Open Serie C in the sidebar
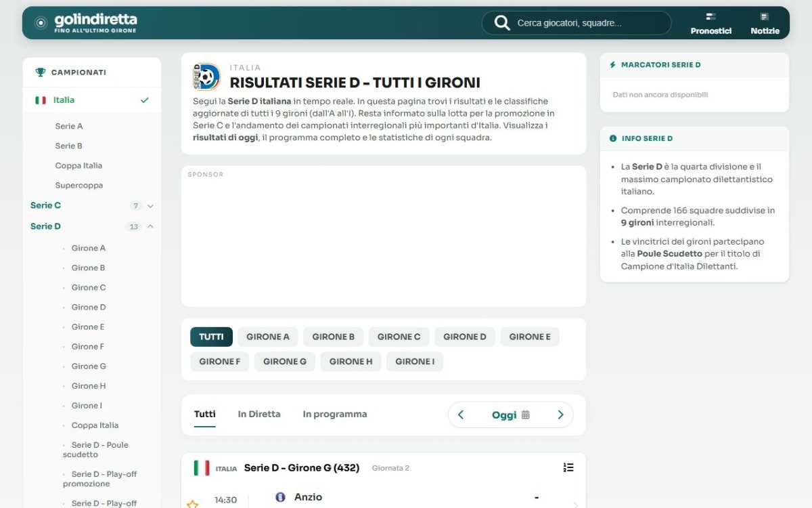 45,206
